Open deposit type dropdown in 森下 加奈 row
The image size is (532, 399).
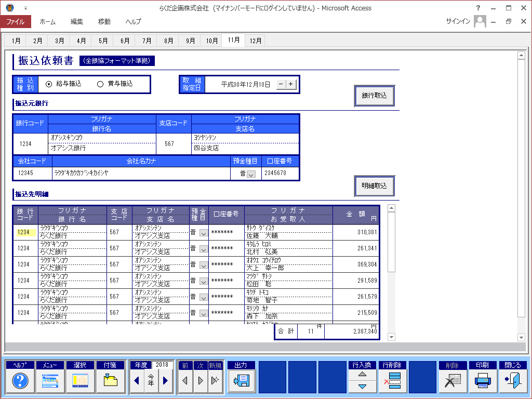click(x=203, y=314)
